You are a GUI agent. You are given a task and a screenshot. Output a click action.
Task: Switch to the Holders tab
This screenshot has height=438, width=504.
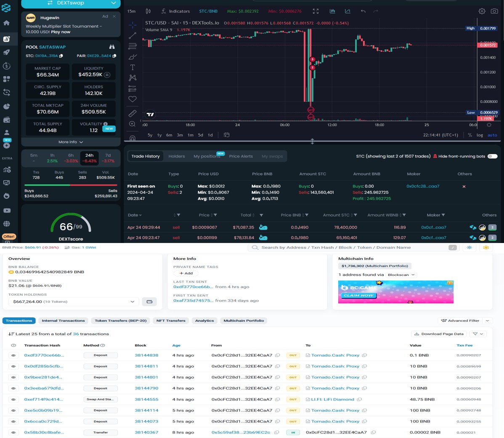tap(176, 156)
